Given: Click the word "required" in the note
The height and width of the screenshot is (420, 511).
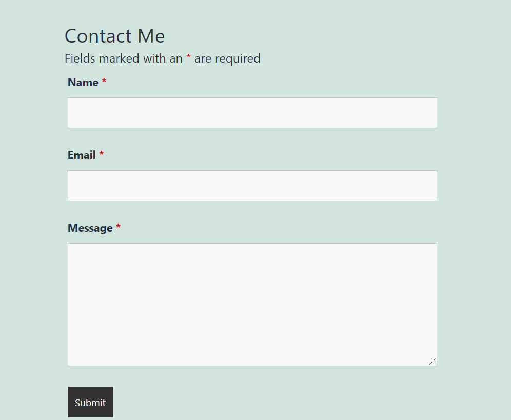Looking at the screenshot, I should (238, 59).
